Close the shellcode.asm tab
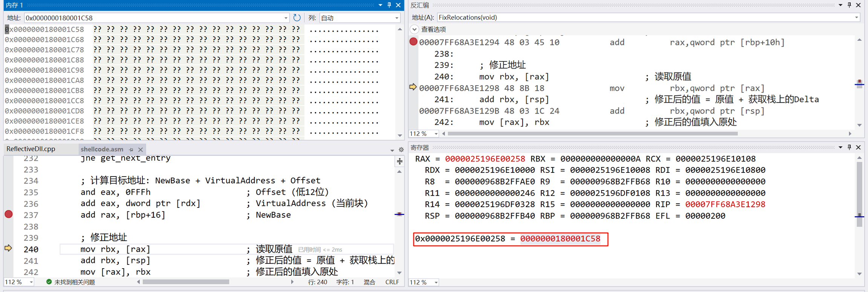Image resolution: width=868 pixels, height=292 pixels. pos(141,150)
